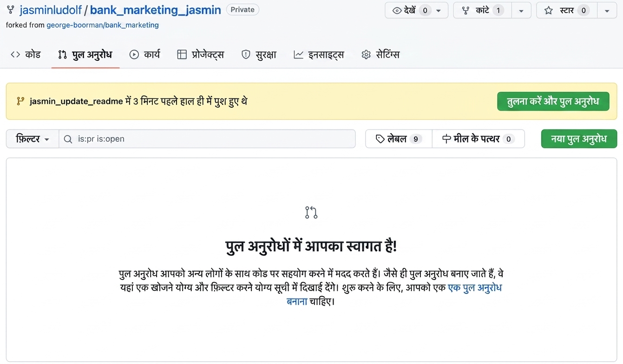623x364 pixels.
Task: Click the shield icon on सुरक्षा tab
Action: point(246,54)
